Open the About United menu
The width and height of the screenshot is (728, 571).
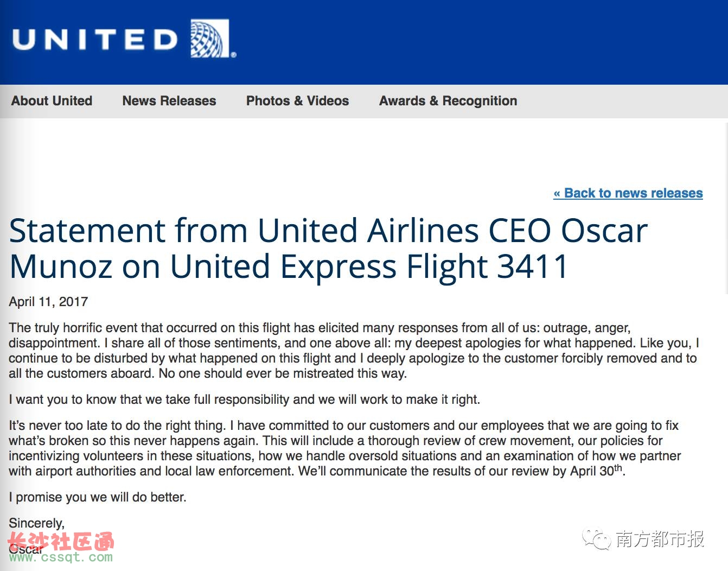click(52, 101)
